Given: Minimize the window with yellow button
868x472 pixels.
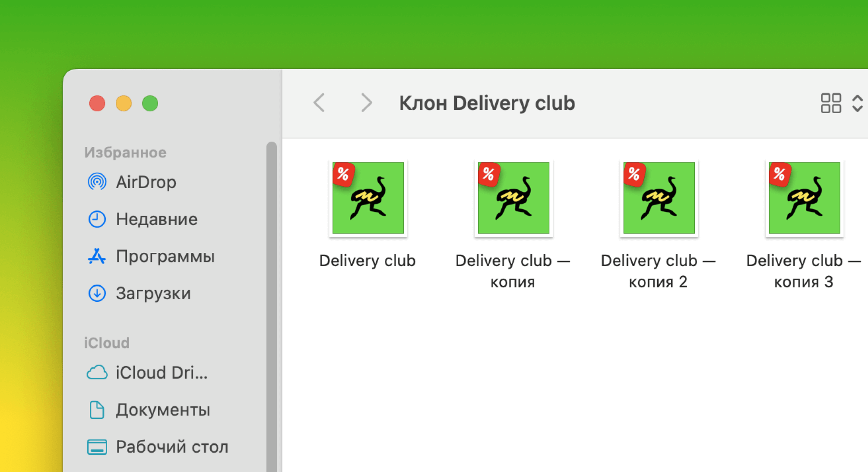Looking at the screenshot, I should [124, 103].
